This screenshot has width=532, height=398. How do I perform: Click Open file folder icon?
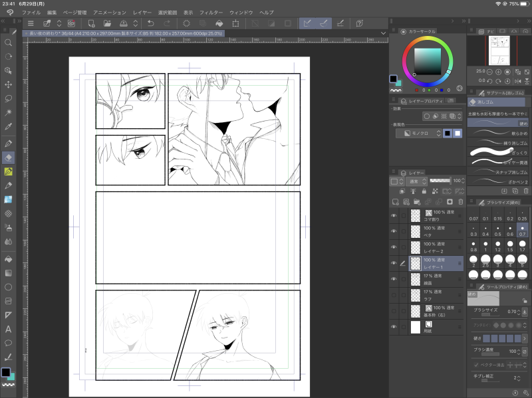(x=107, y=23)
